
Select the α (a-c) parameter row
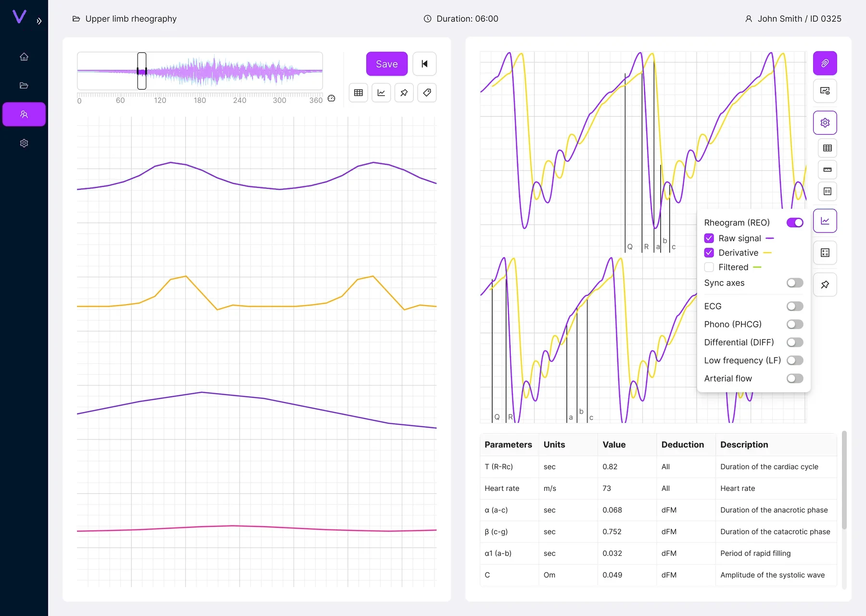pos(658,510)
